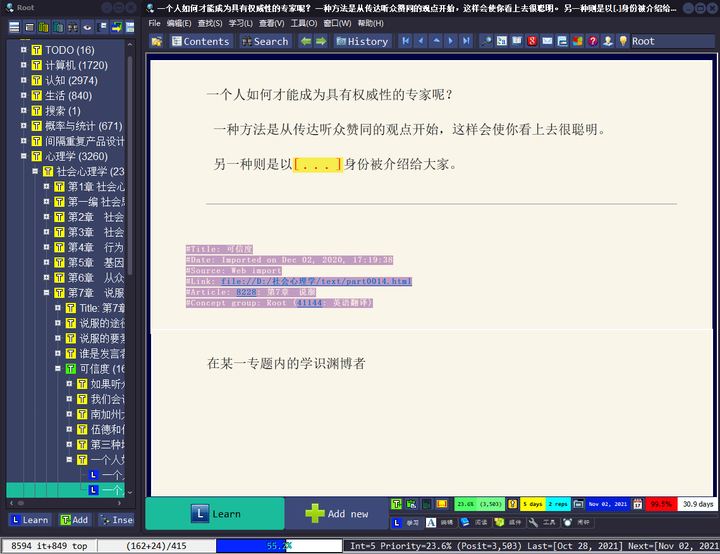Switch to the alarm clock tab
This screenshot has height=554, width=720.
tap(577, 522)
